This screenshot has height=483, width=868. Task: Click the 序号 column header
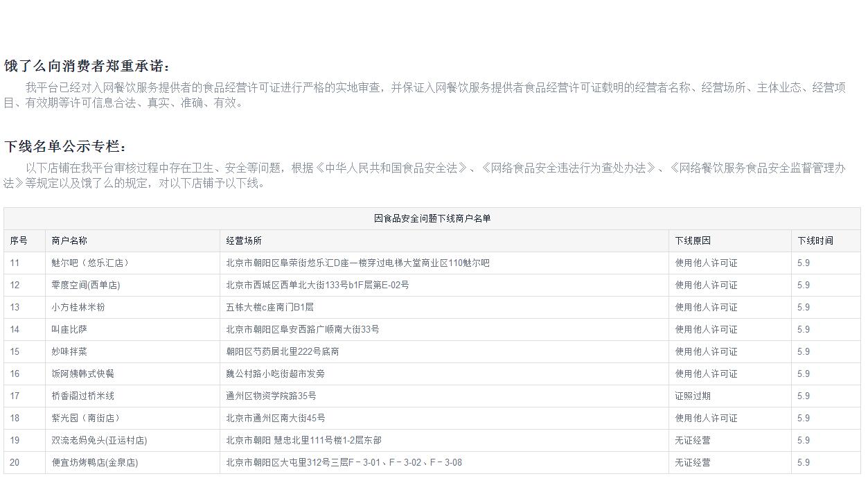pos(19,240)
